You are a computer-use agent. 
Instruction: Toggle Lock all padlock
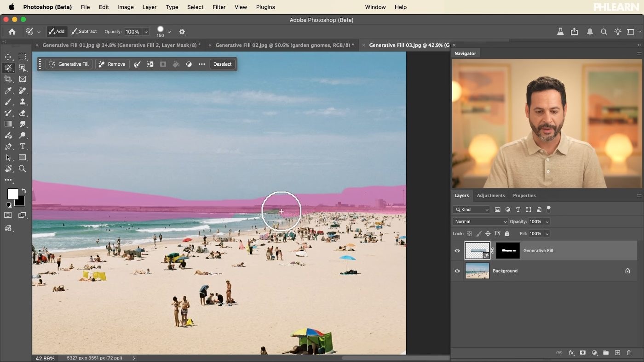click(507, 234)
